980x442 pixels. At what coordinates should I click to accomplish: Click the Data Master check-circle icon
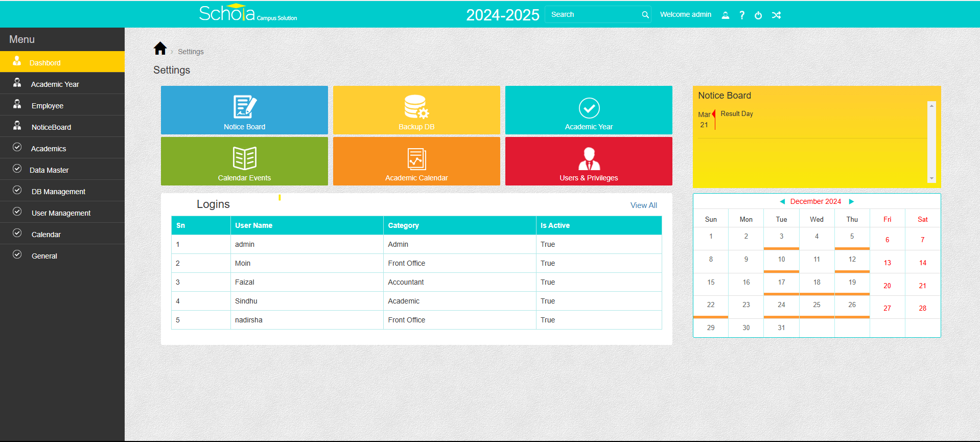(x=17, y=169)
